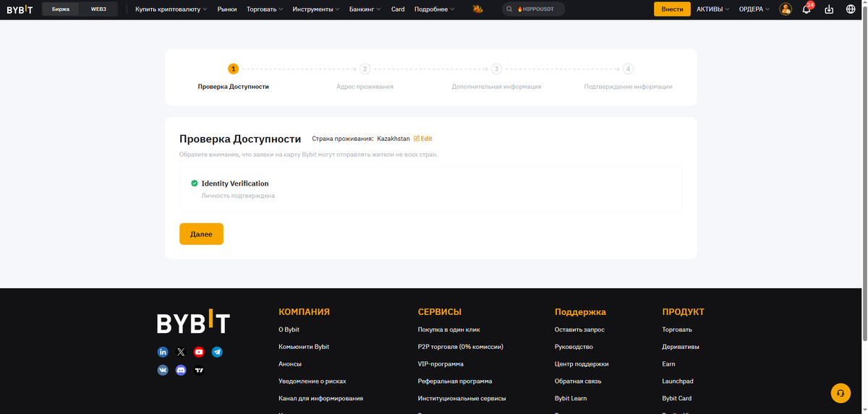
Task: Switch to Биржа toggle option
Action: pos(61,9)
